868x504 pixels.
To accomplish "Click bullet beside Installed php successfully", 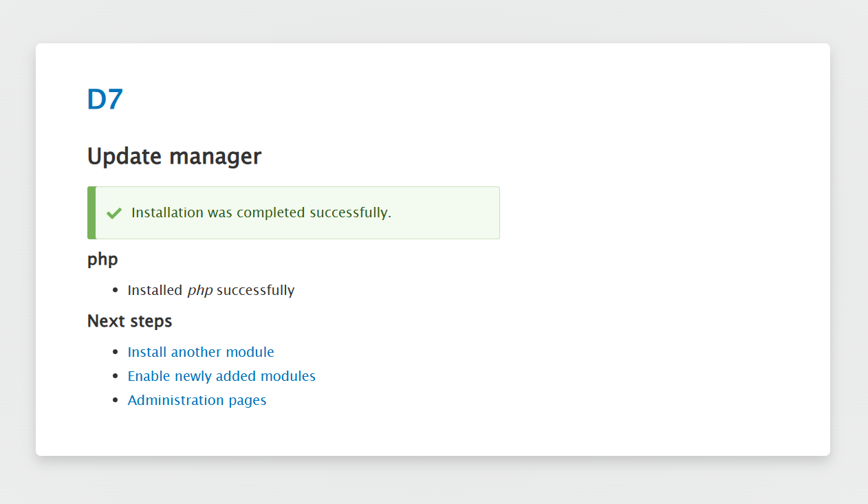I will pos(115,291).
